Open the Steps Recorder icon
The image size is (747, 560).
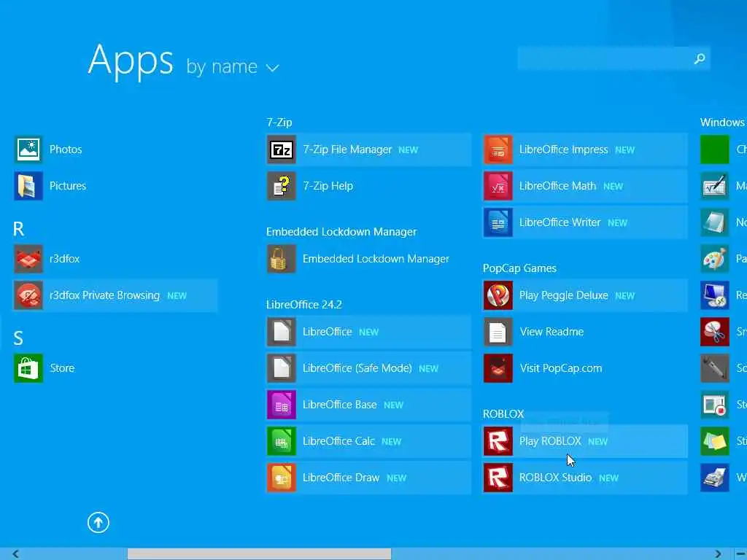click(x=715, y=405)
